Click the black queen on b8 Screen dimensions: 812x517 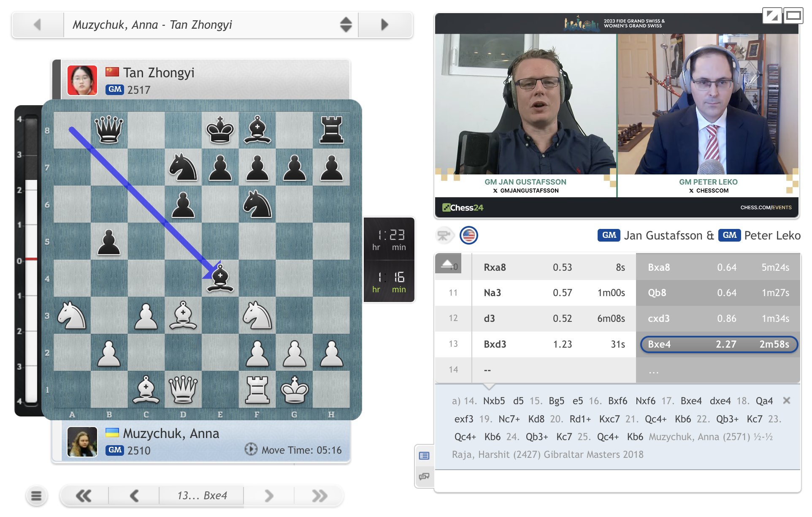[109, 130]
